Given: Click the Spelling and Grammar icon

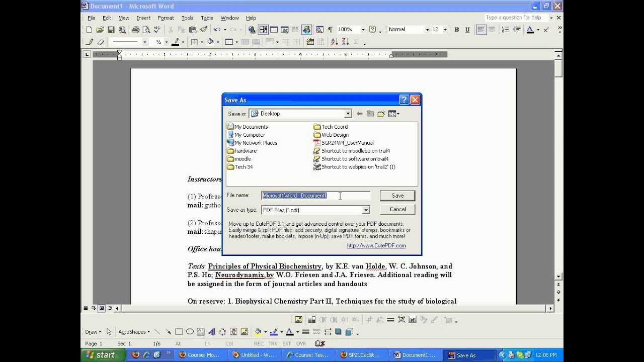Looking at the screenshot, I should (x=157, y=30).
